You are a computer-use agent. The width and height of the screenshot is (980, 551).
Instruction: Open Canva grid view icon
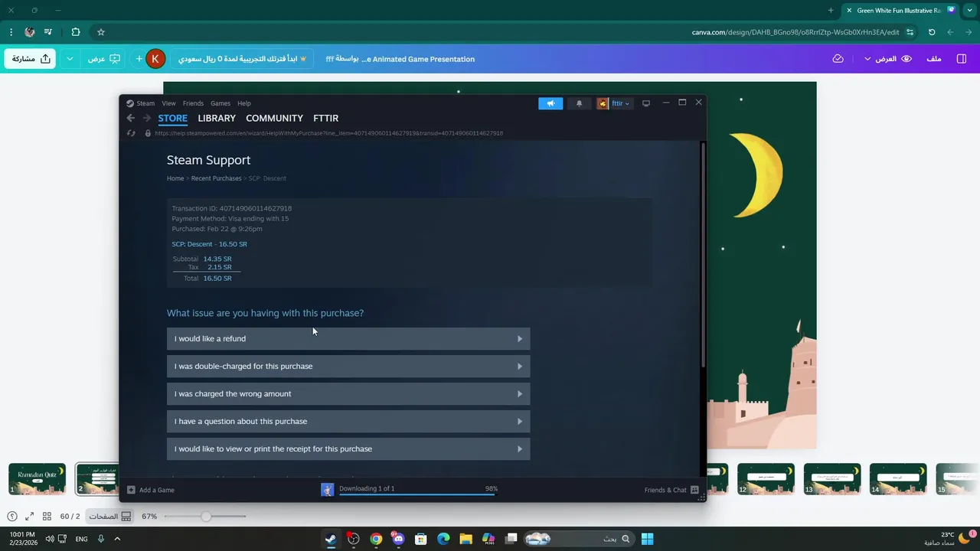[x=47, y=517]
